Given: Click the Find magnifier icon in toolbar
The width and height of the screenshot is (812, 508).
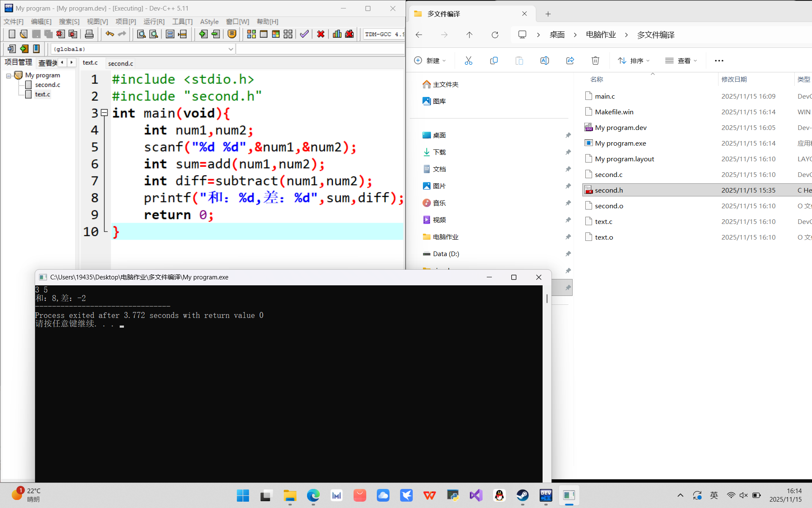Looking at the screenshot, I should [141, 34].
